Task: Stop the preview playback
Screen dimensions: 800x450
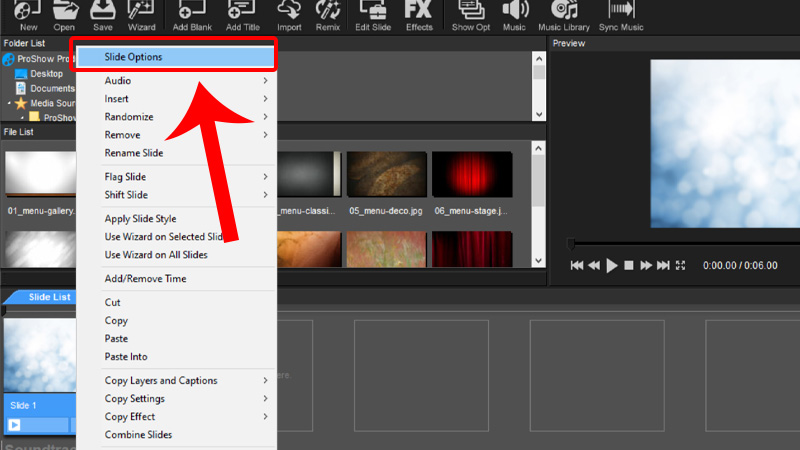Action: click(x=629, y=265)
